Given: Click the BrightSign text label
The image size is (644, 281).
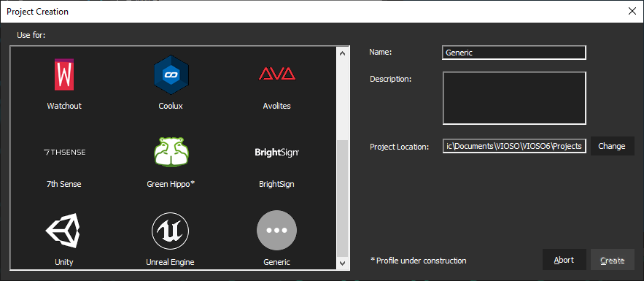Looking at the screenshot, I should coord(276,184).
